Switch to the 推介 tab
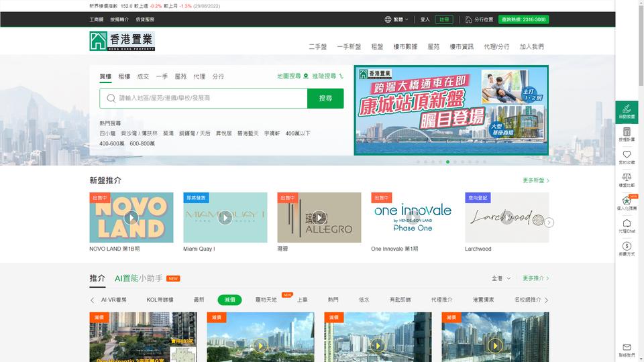Screen dimensions: 644x362 coord(97,278)
